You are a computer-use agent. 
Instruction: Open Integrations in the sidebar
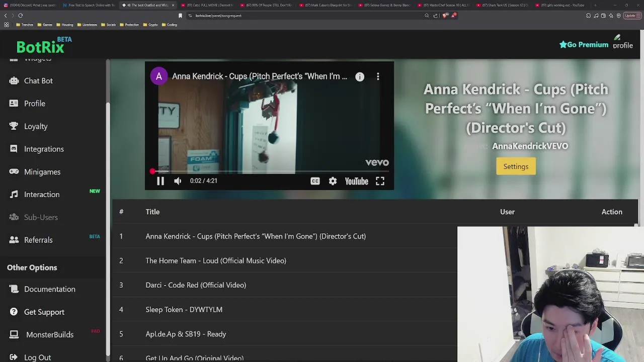pyautogui.click(x=44, y=149)
